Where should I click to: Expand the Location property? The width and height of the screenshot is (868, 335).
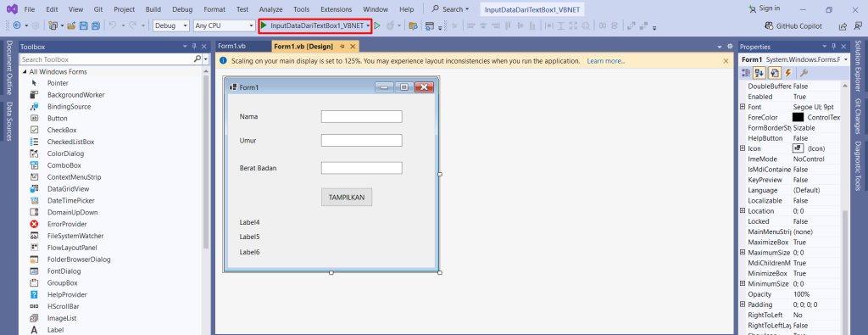[x=743, y=210]
